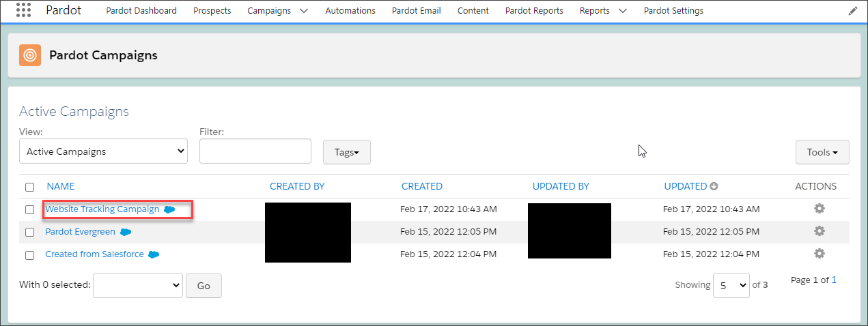Screen dimensions: 868x326
Task: Sort by UPDATED column header
Action: pyautogui.click(x=685, y=186)
